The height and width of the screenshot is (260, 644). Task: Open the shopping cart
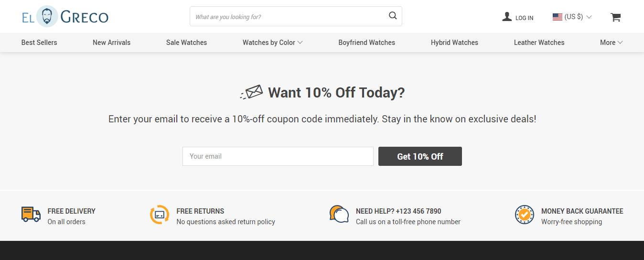tap(615, 17)
